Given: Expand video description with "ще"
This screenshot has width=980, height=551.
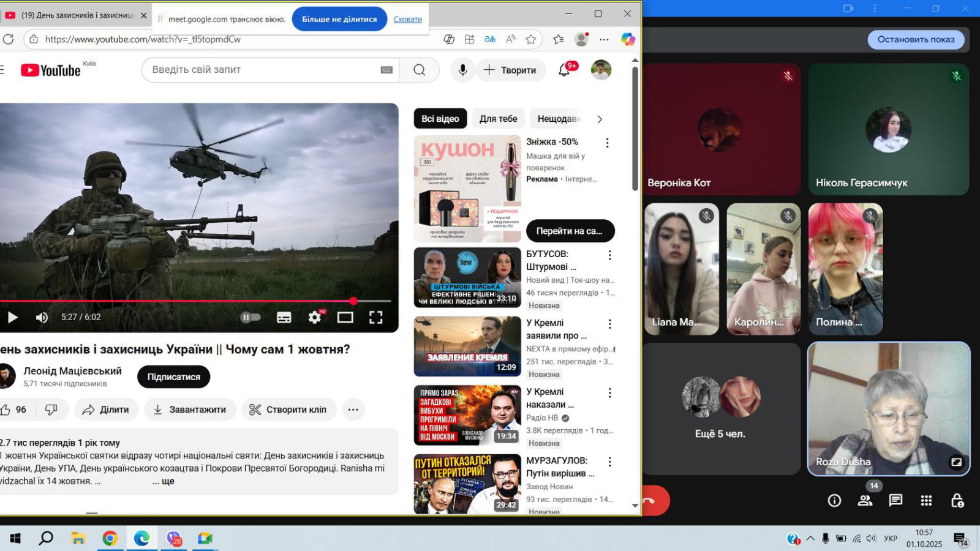Looking at the screenshot, I should click(167, 481).
